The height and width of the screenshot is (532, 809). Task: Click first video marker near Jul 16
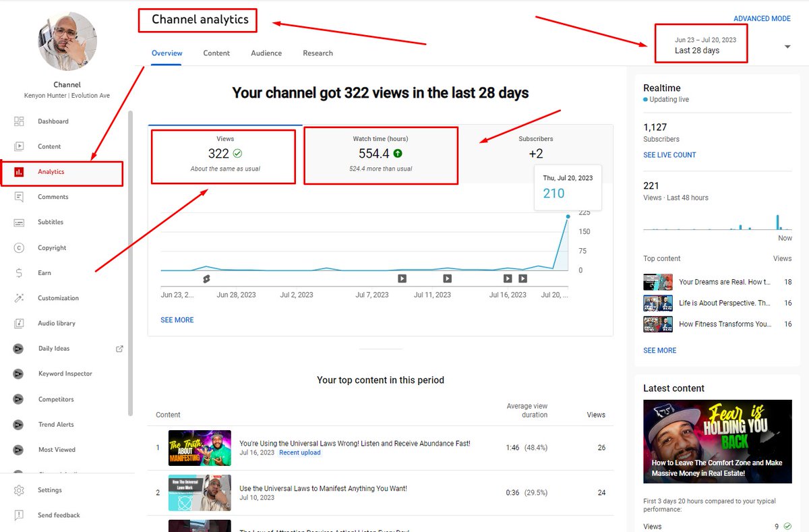coord(508,278)
